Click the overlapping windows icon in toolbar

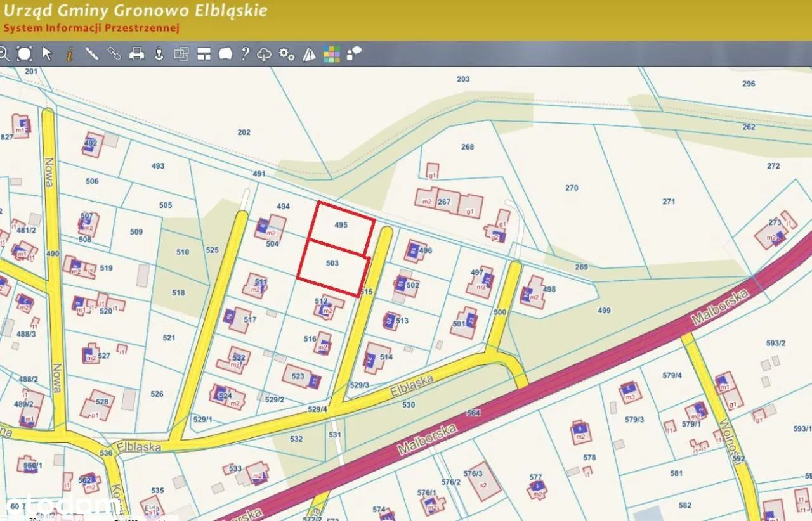181,54
